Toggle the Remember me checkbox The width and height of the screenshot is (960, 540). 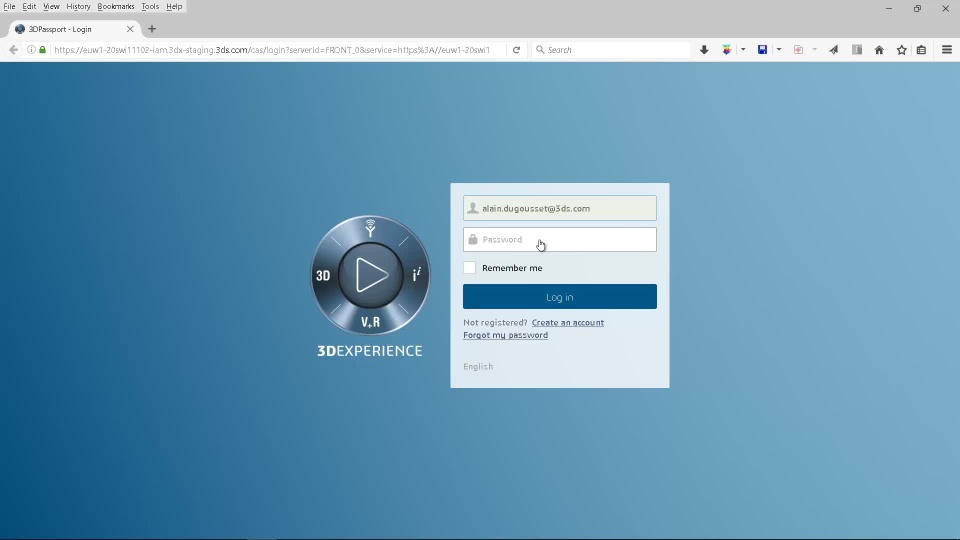(470, 268)
